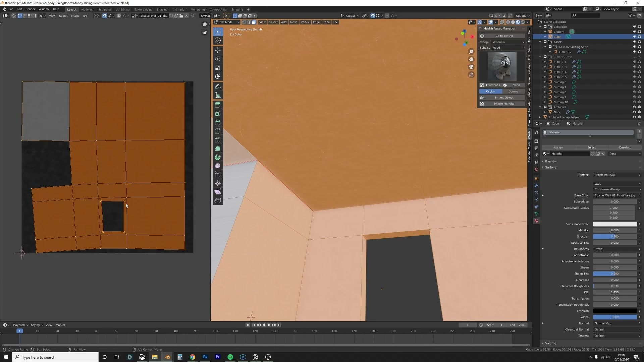Open the viewport Face menu

tap(326, 22)
